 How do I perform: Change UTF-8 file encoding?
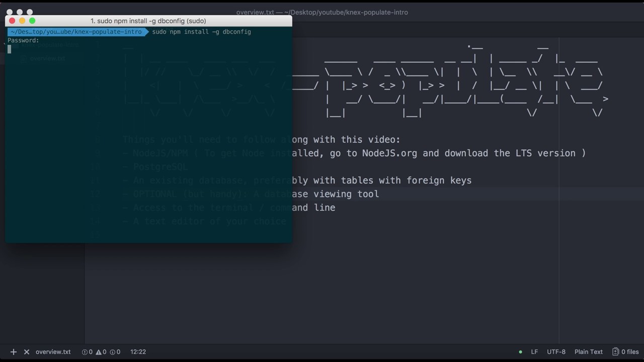[556, 352]
